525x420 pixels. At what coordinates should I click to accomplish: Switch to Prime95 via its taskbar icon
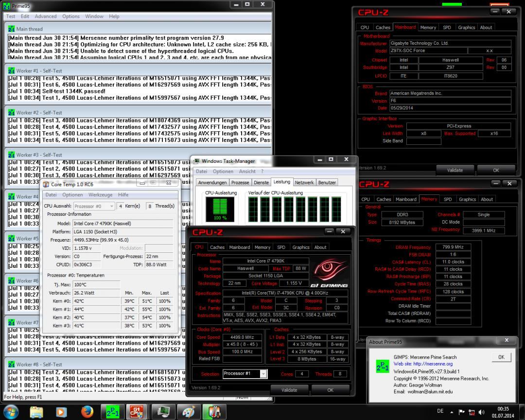coord(112,412)
